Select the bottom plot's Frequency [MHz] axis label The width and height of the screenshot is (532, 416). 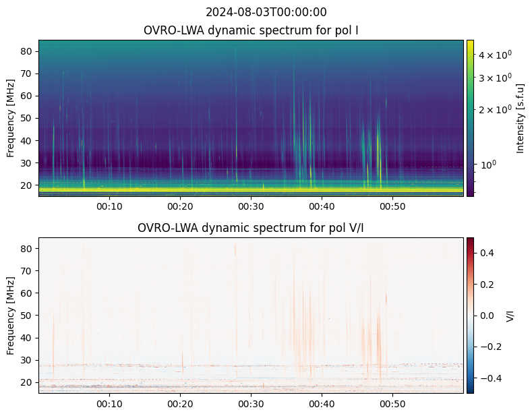11,316
